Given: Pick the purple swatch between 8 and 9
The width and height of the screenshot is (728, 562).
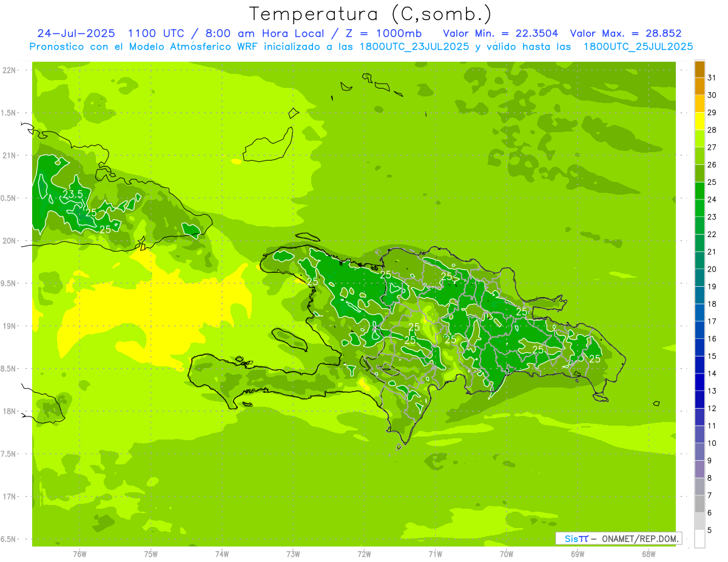Looking at the screenshot, I should pyautogui.click(x=699, y=469).
